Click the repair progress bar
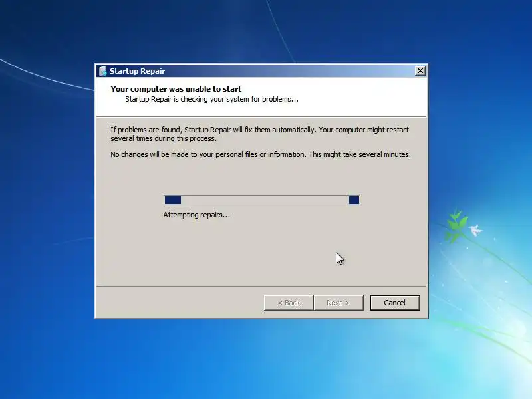The height and width of the screenshot is (399, 532). pos(261,200)
